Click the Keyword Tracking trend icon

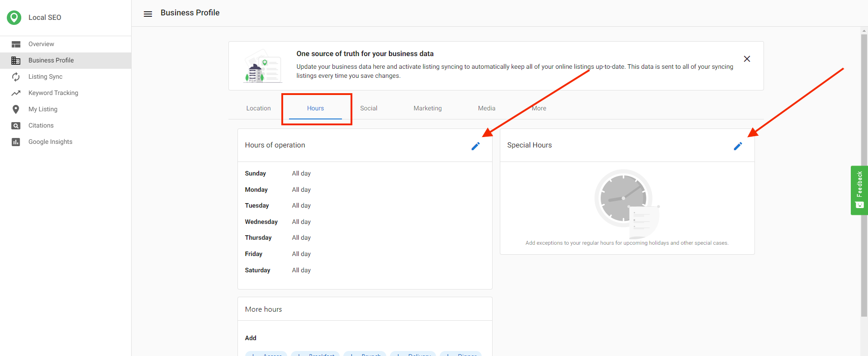point(16,93)
